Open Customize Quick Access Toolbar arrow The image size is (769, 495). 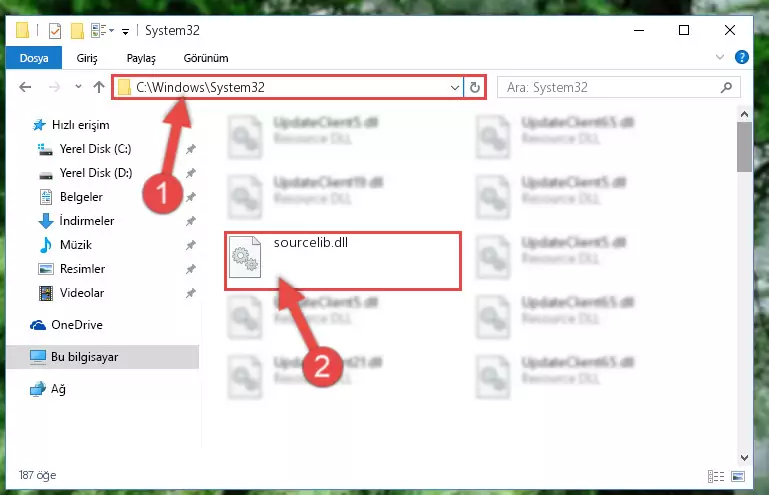126,32
